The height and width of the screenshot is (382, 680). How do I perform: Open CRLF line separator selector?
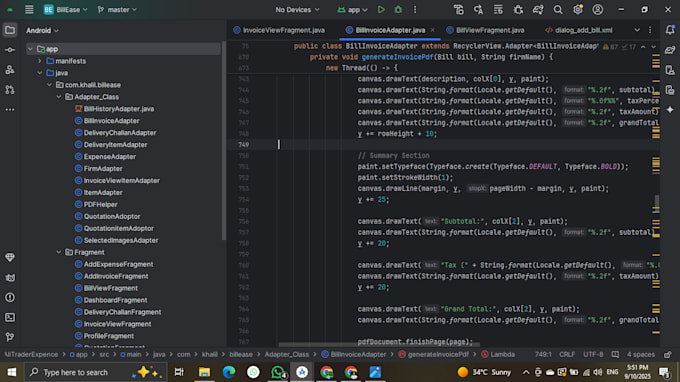pyautogui.click(x=567, y=355)
